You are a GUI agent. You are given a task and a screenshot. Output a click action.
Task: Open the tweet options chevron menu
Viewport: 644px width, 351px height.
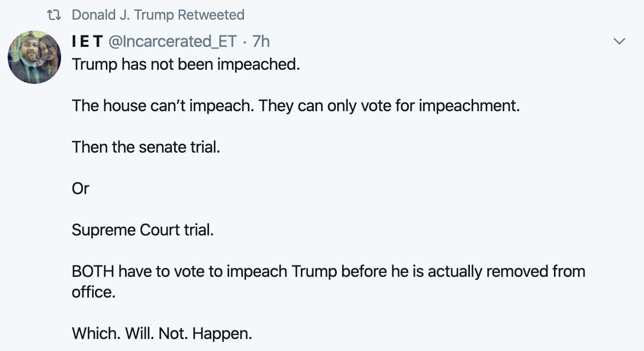pos(619,41)
